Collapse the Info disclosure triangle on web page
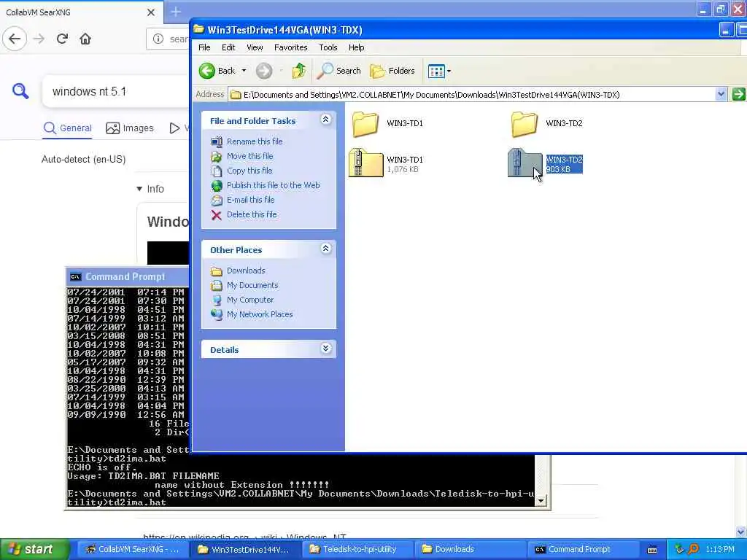The height and width of the screenshot is (560, 747). coord(139,189)
